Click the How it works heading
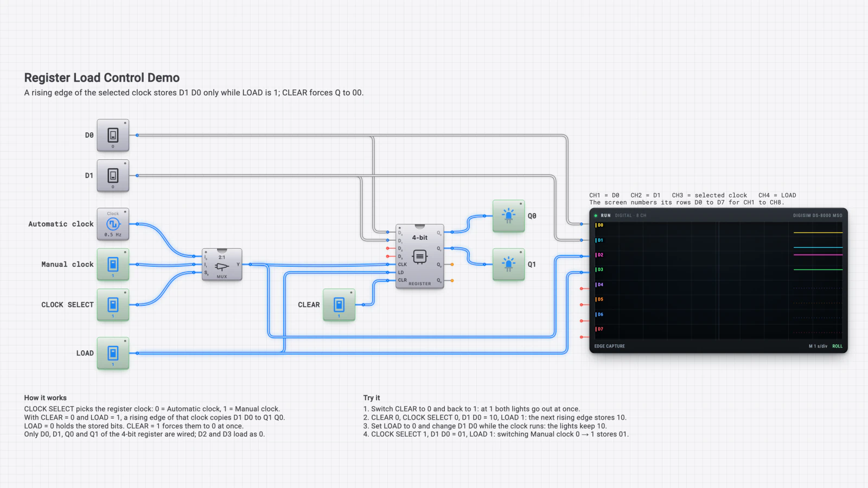The width and height of the screenshot is (868, 488). tap(46, 397)
